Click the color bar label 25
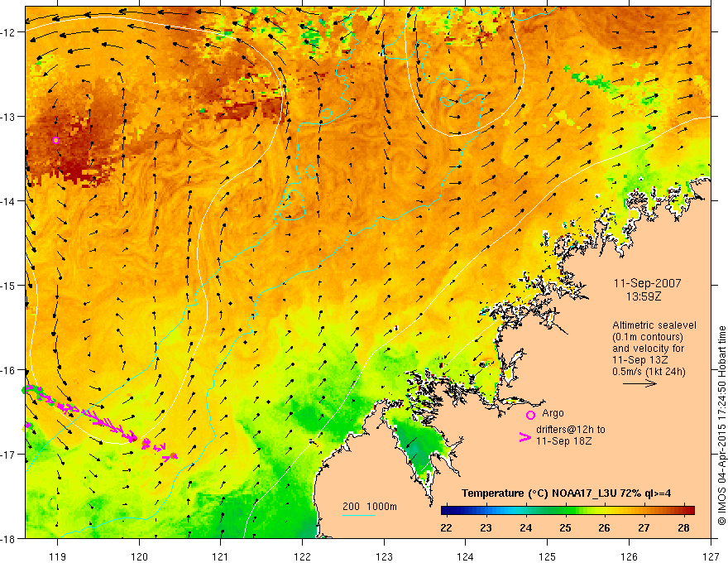The width and height of the screenshot is (728, 563). (x=565, y=528)
